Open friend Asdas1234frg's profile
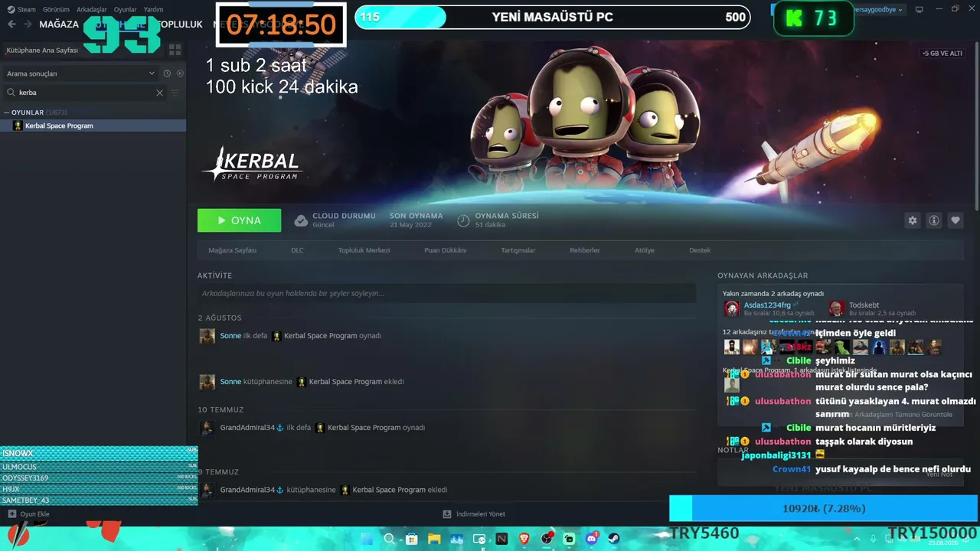The height and width of the screenshot is (551, 980). (767, 305)
